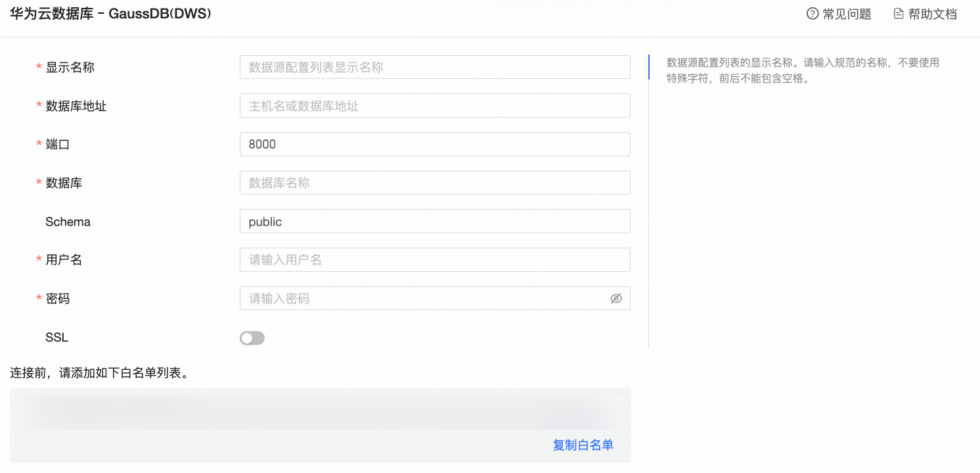980x473 pixels.
Task: Click the 端口 field label
Action: pos(58,145)
